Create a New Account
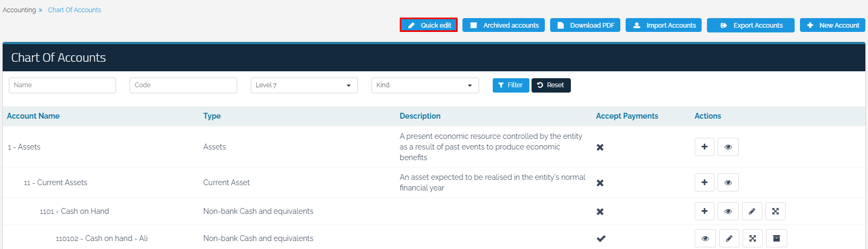 (x=832, y=25)
